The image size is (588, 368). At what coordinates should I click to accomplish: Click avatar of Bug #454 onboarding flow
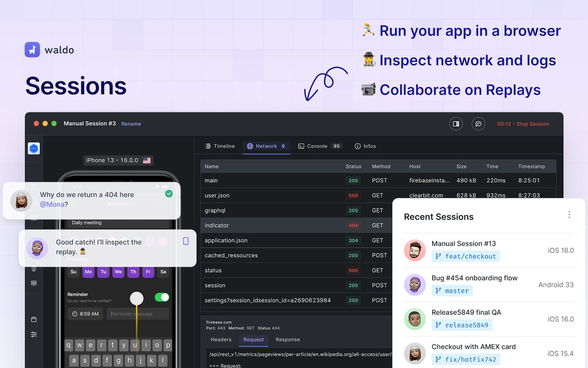coord(415,285)
